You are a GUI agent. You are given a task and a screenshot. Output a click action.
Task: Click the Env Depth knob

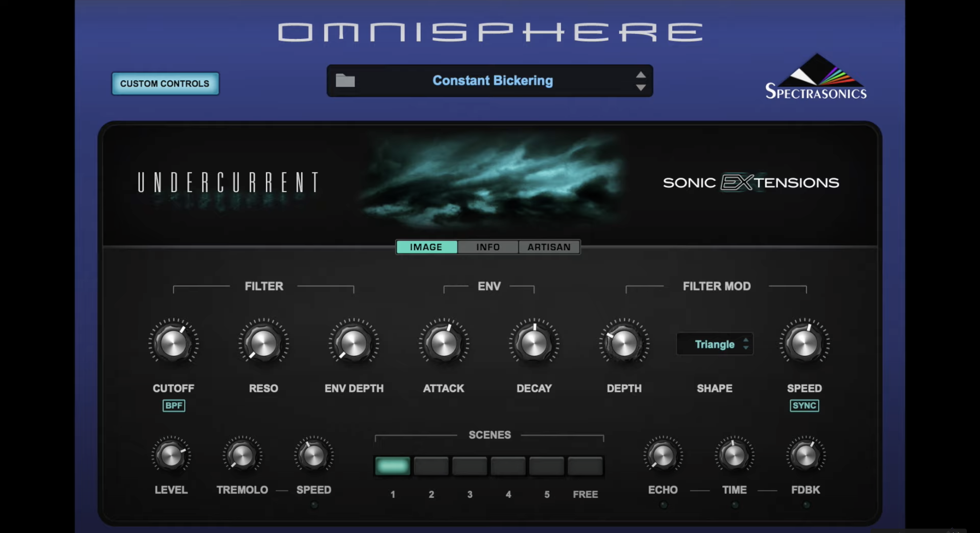coord(354,343)
